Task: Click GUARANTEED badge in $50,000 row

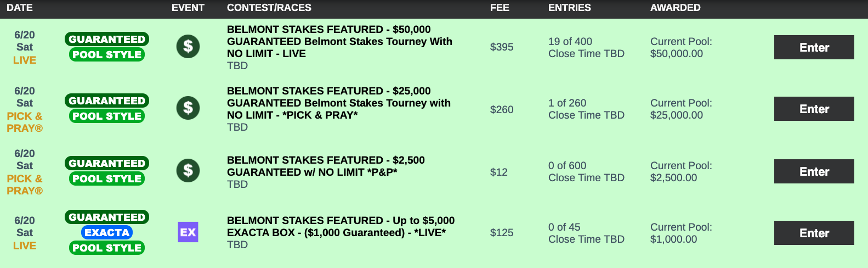Action: 107,39
